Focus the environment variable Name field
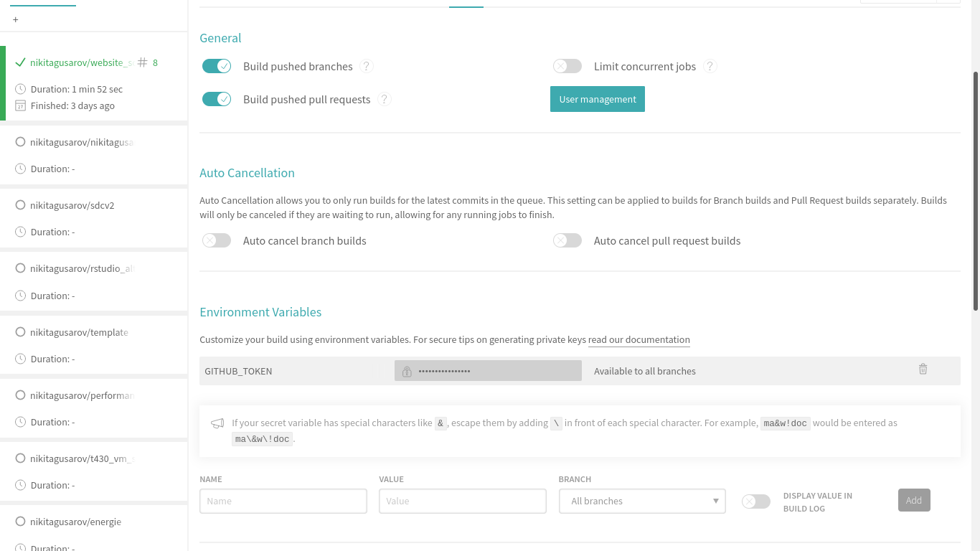Image resolution: width=980 pixels, height=551 pixels. click(x=283, y=501)
